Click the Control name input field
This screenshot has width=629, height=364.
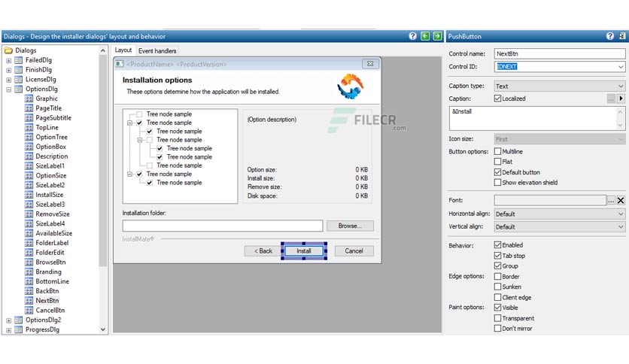(x=560, y=53)
